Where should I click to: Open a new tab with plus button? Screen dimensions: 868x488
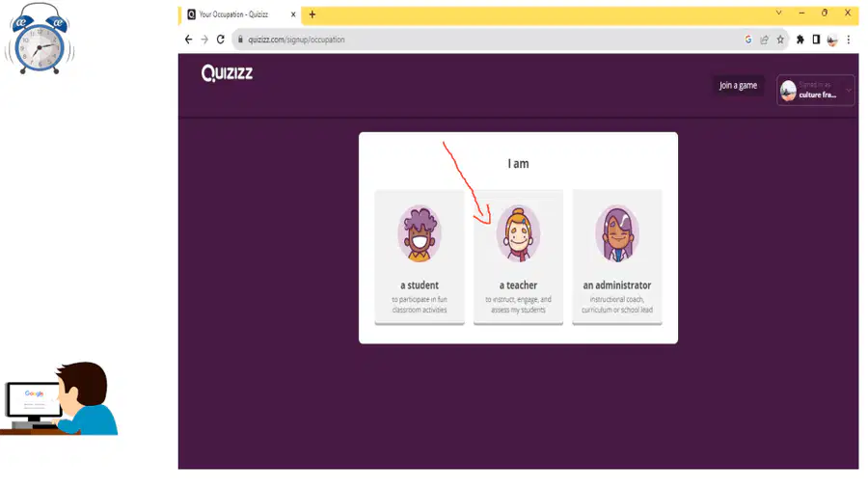312,14
